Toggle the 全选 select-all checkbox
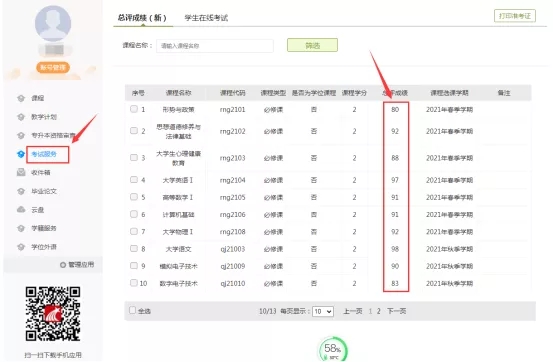 click(x=132, y=310)
